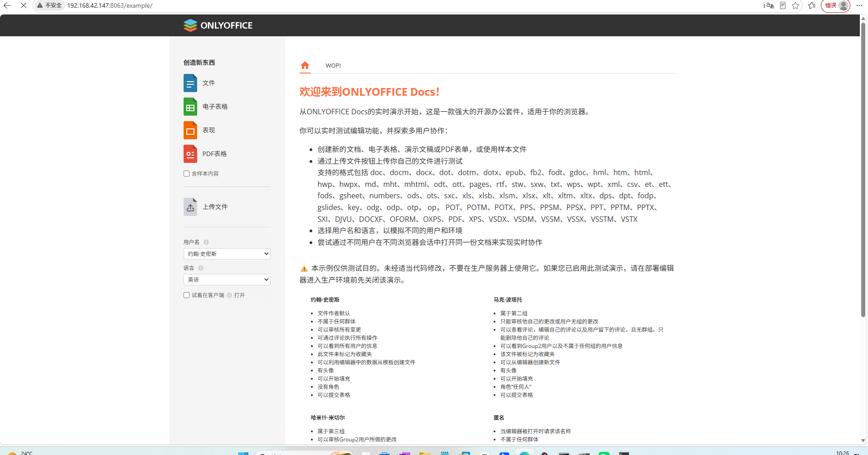Click the page vertical scrollbar thumb
868x455 pixels.
point(863,169)
